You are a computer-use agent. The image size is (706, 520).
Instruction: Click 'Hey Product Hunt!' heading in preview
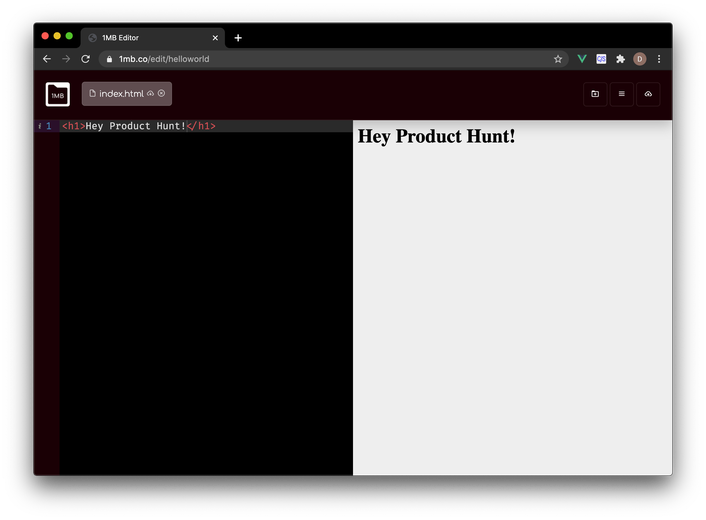coord(436,136)
